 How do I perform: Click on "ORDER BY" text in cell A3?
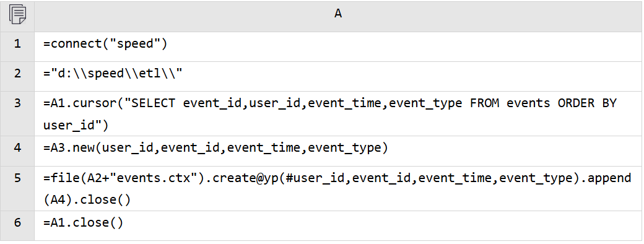coord(587,103)
